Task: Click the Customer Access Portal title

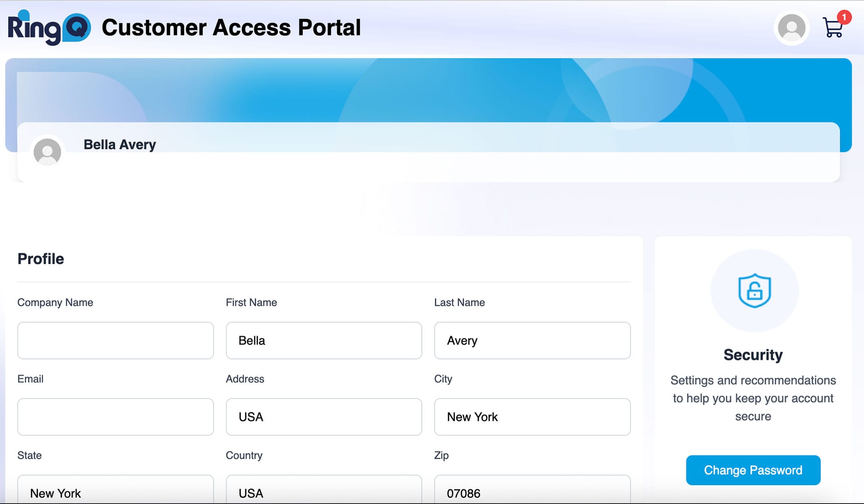Action: pos(231,28)
